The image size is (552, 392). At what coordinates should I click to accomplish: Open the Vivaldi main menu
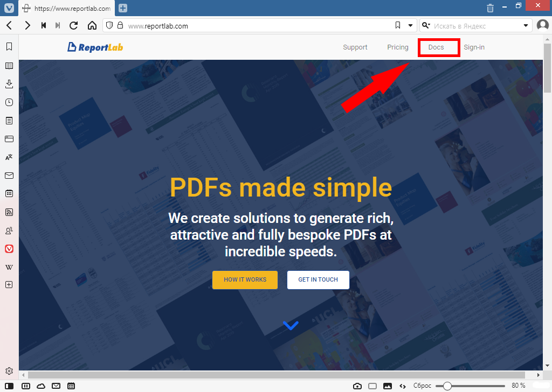click(9, 8)
